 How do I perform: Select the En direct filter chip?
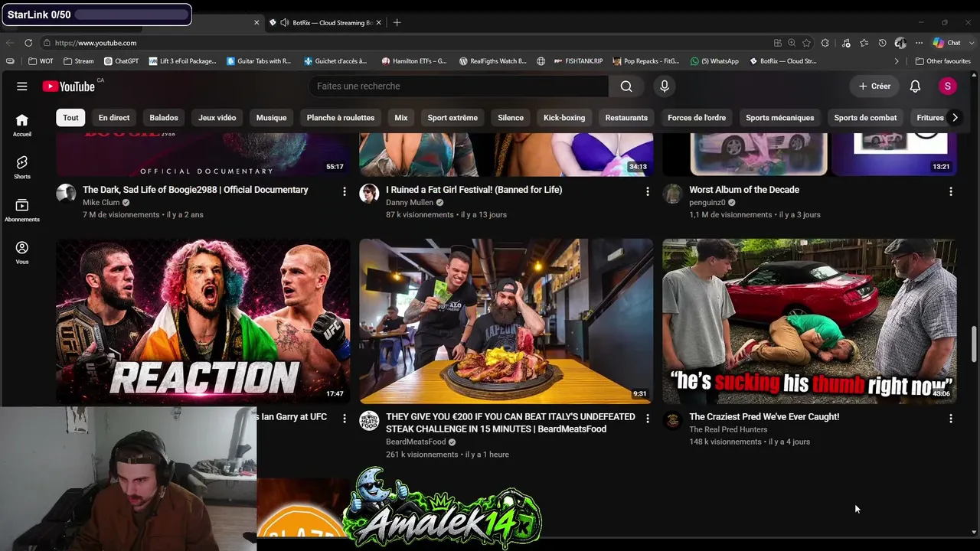114,118
